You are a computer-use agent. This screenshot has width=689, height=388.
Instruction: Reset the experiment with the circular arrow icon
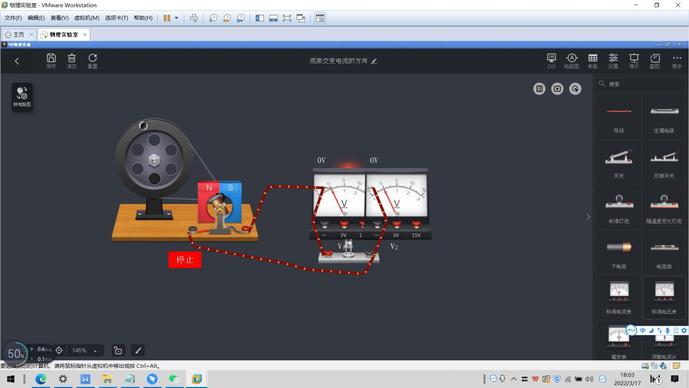pyautogui.click(x=92, y=61)
